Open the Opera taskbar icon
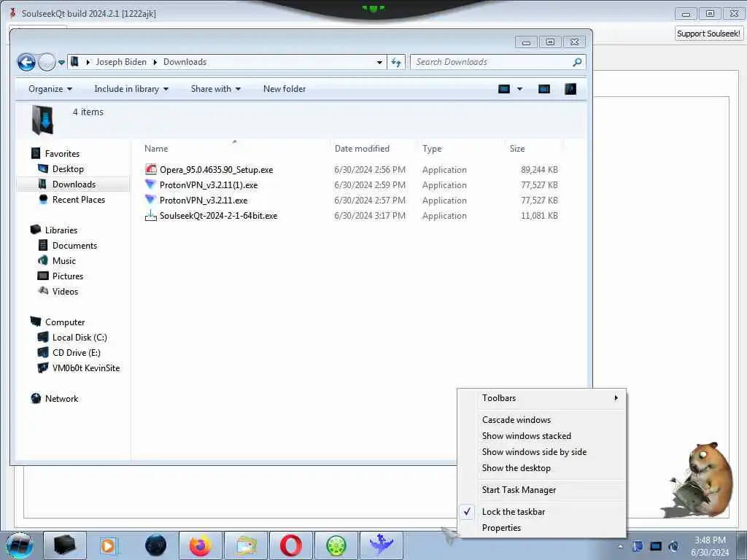The height and width of the screenshot is (560, 747). (x=291, y=545)
